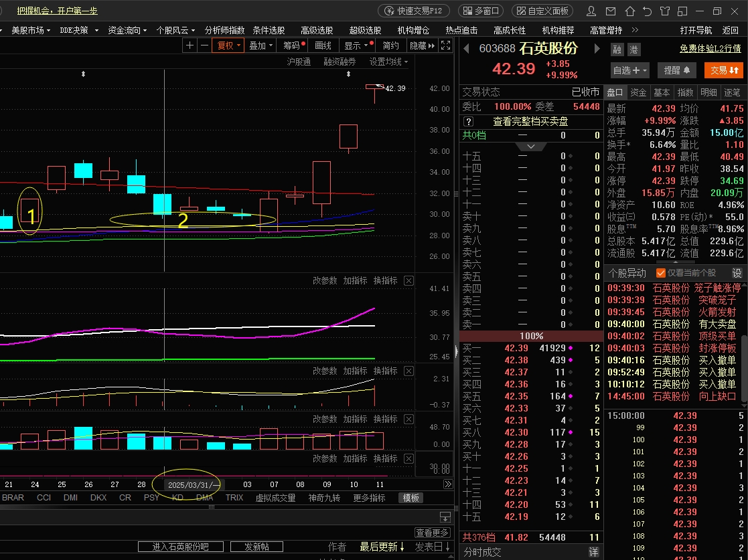The image size is (748, 560).
Task: Go to previous stock arrow
Action: [x=467, y=49]
